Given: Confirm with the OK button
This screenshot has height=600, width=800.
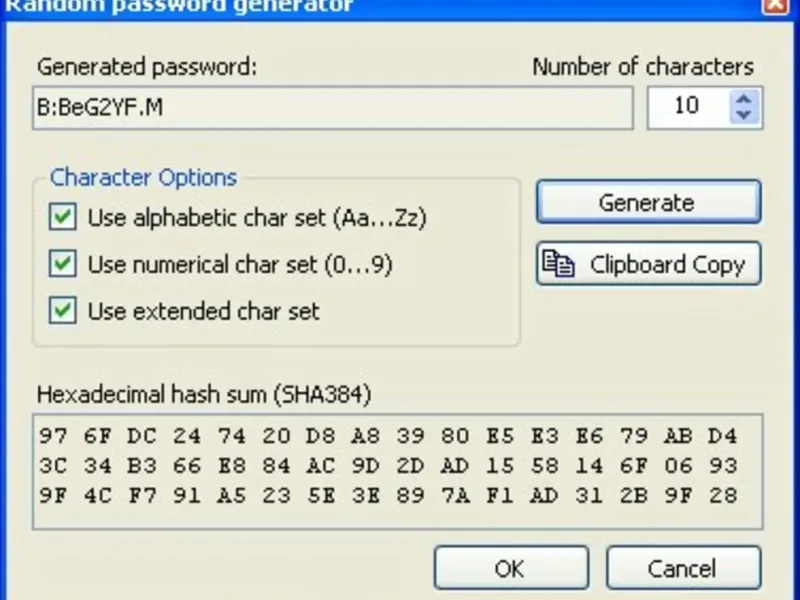Looking at the screenshot, I should pyautogui.click(x=509, y=568).
